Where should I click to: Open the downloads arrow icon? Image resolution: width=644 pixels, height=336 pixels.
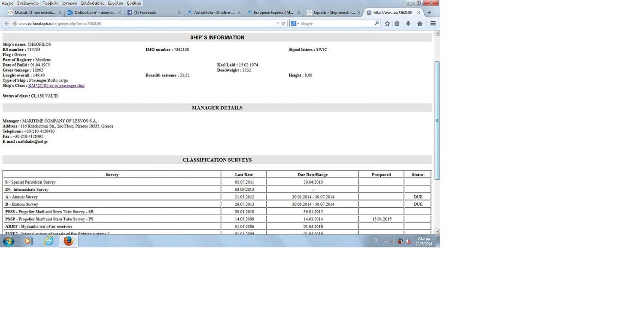click(408, 24)
